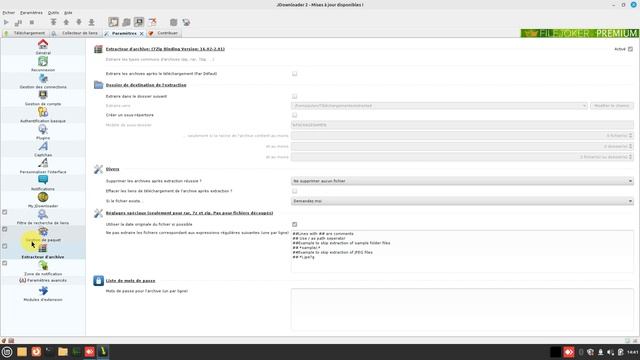The width and height of the screenshot is (640, 360).
Task: Toggle checkbox beside Zone de notification item
Action: pyautogui.click(x=4, y=263)
